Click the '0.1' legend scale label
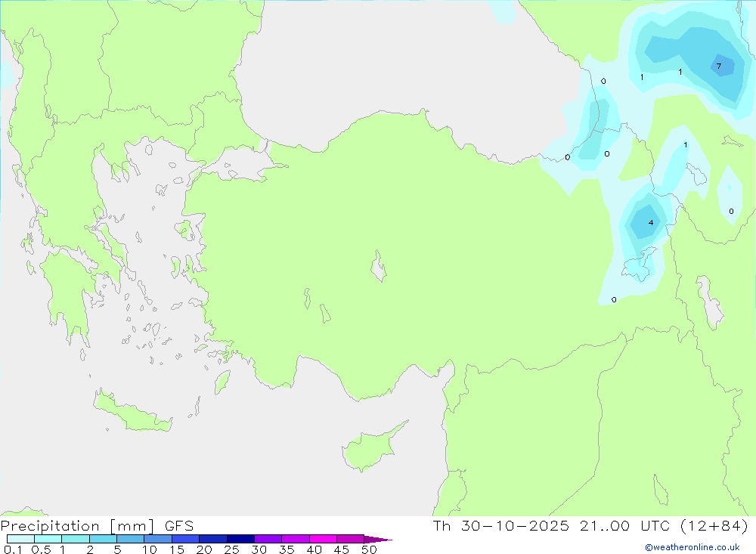Screen dimensions: 756x554 pos(13,549)
